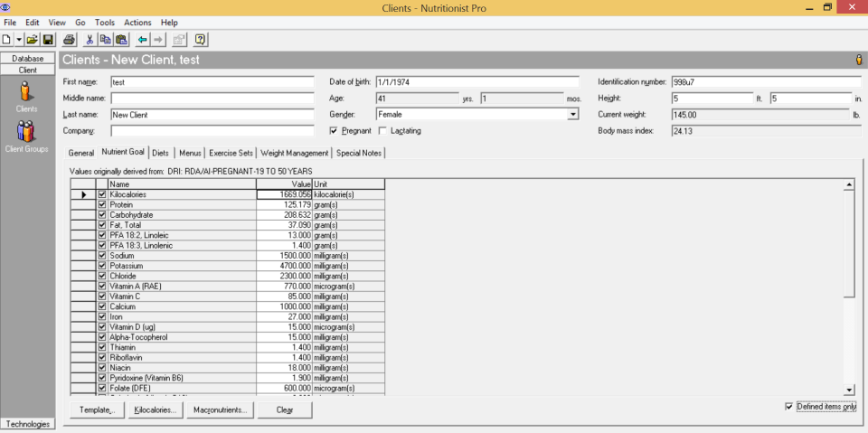Click the Height feet input field
The height and width of the screenshot is (433, 868).
(x=712, y=99)
